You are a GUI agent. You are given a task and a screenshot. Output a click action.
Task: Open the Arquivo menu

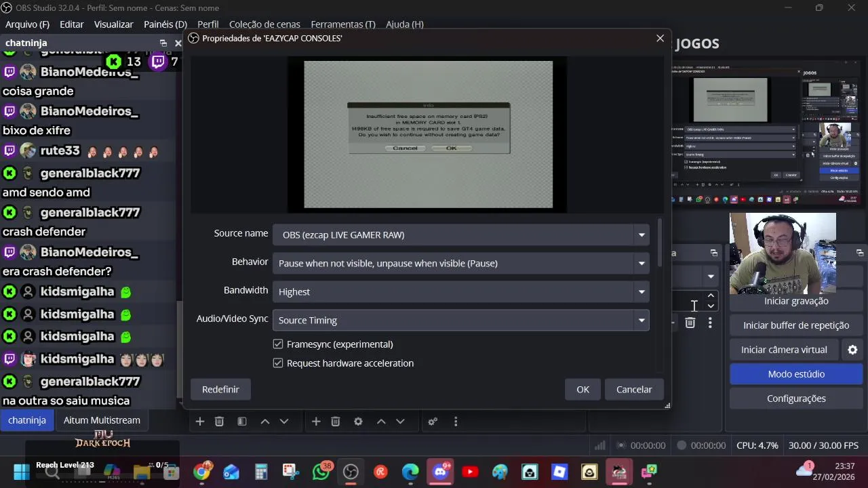tap(28, 24)
